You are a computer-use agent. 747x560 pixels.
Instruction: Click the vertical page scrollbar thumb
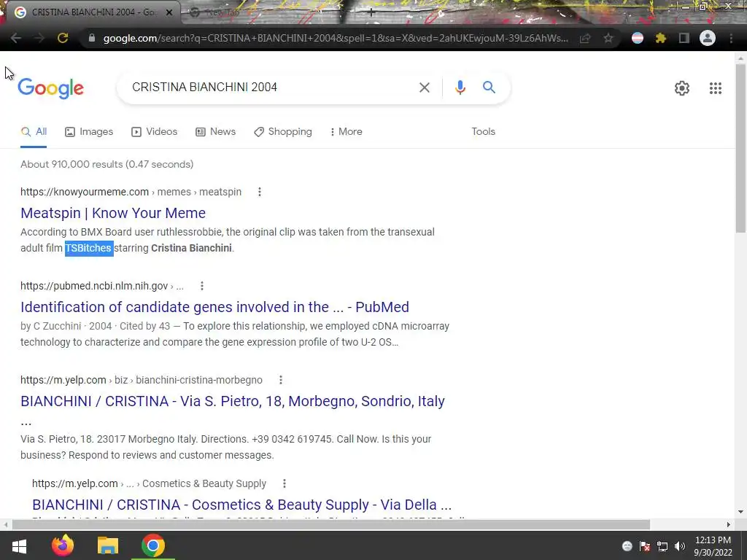[740, 149]
